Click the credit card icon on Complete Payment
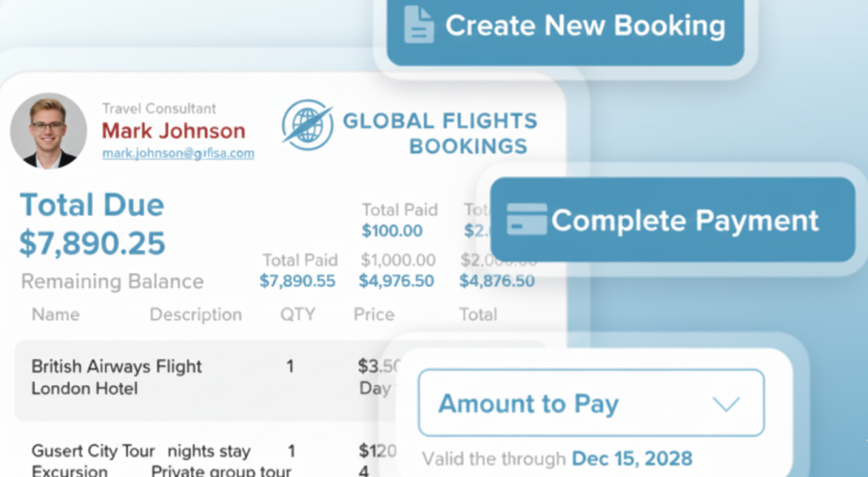 (x=526, y=219)
